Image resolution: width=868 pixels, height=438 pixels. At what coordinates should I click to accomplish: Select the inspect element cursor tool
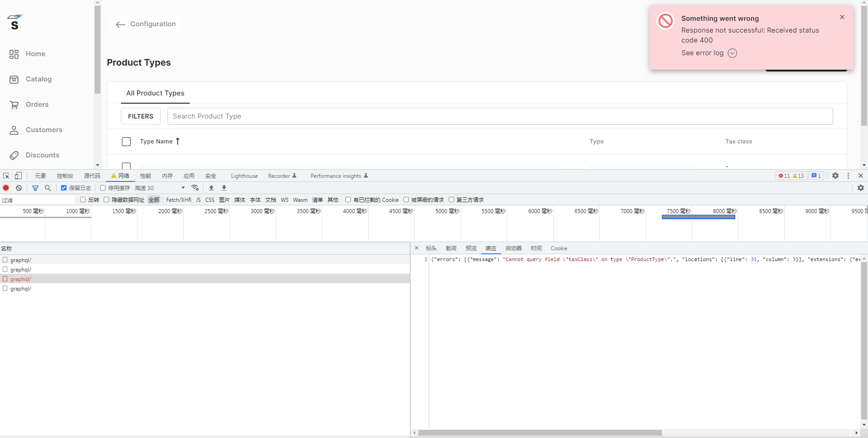pyautogui.click(x=5, y=176)
